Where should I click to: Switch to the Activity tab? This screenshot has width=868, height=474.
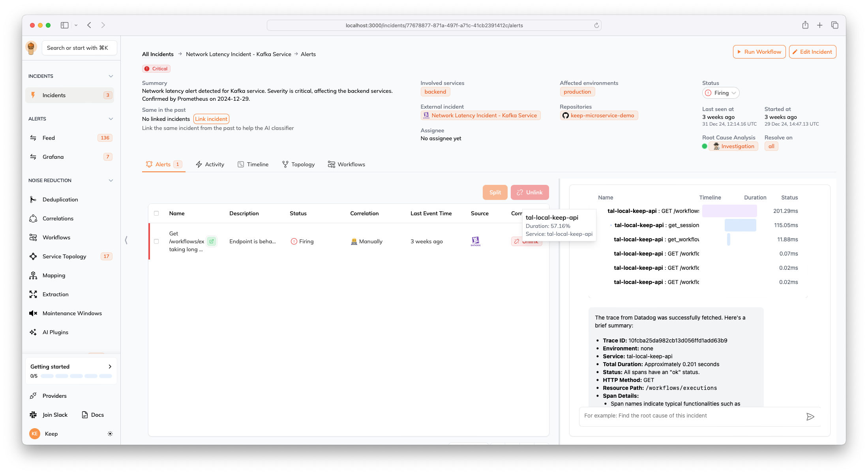210,164
